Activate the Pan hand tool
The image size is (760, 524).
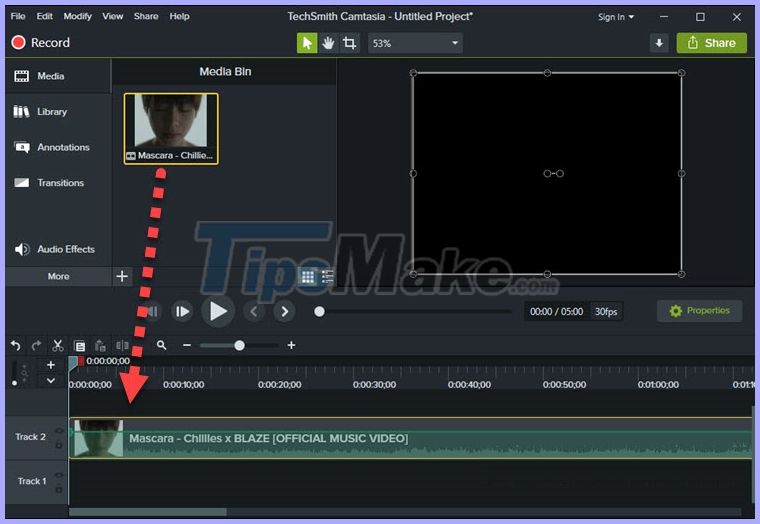point(328,43)
